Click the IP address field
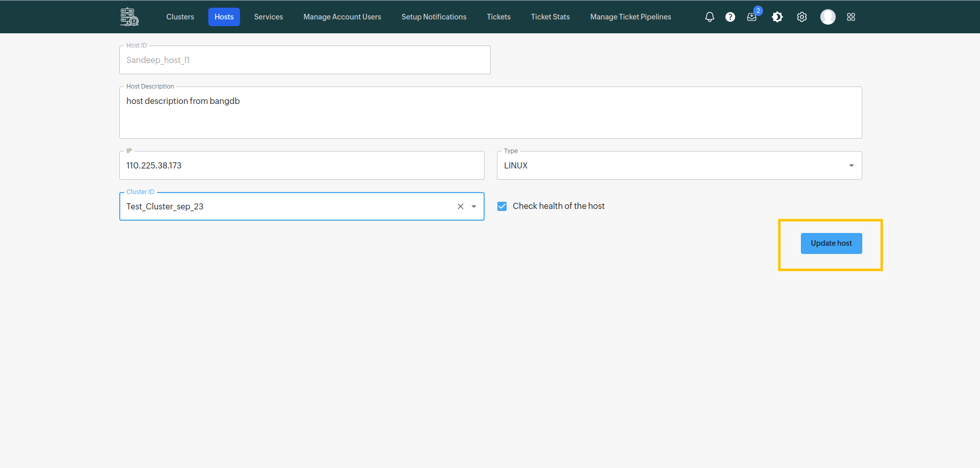Viewport: 980px width, 468px height. point(302,165)
